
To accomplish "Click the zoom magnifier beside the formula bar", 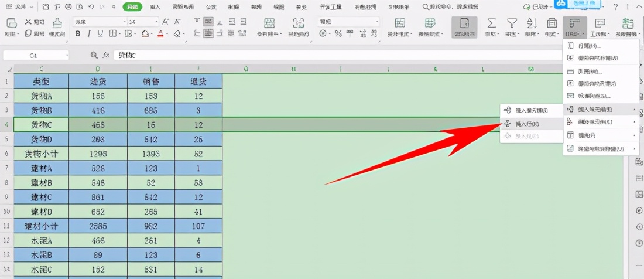I will pos(94,55).
